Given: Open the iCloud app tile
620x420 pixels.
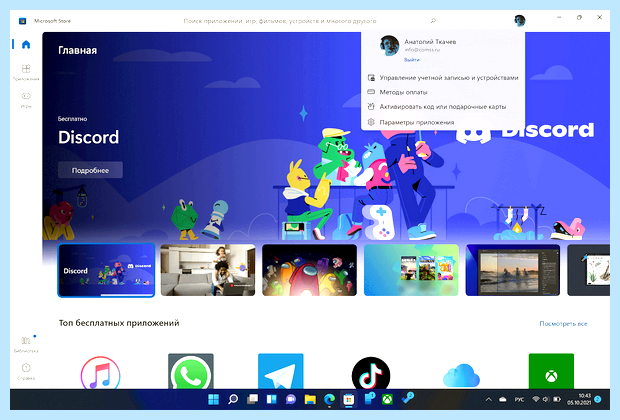Looking at the screenshot, I should (x=461, y=376).
